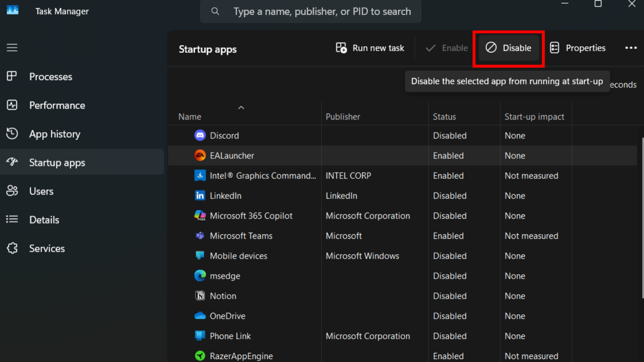
Task: Open App history page
Action: (82, 134)
